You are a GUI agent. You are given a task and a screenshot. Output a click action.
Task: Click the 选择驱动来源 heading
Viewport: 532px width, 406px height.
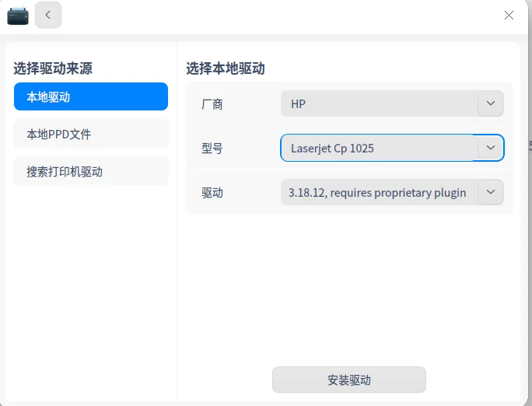[x=53, y=68]
